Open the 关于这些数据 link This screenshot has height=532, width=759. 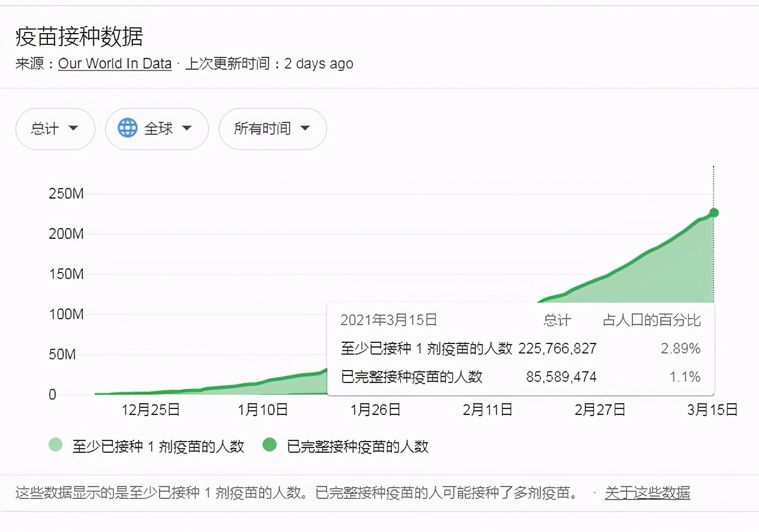647,492
